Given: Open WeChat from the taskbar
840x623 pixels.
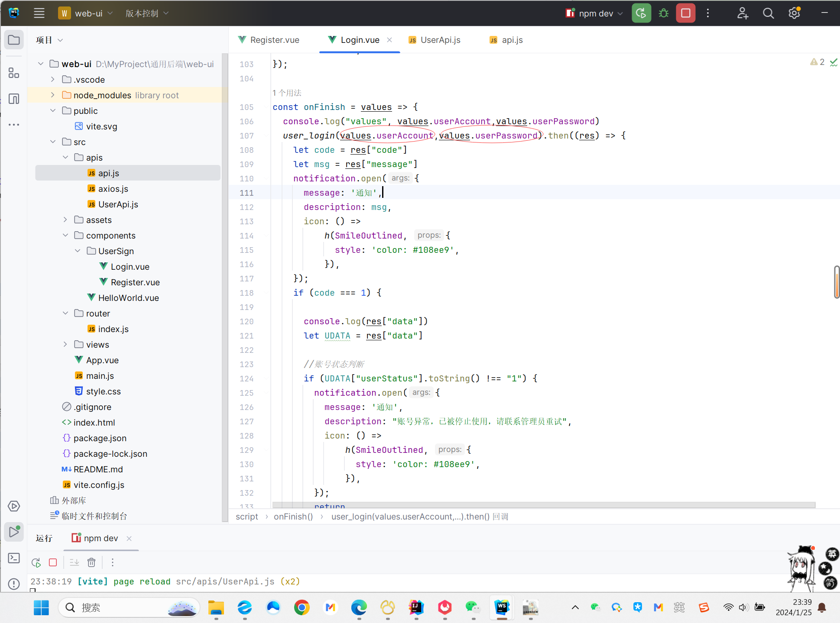Looking at the screenshot, I should click(x=473, y=608).
